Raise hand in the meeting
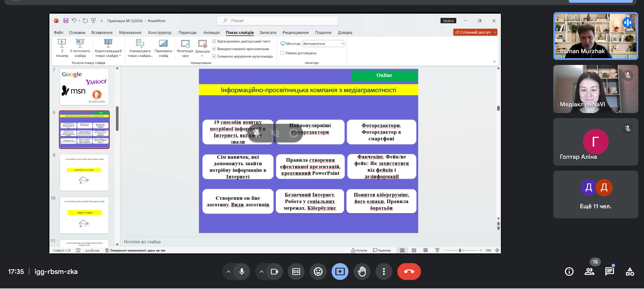This screenshot has width=644, height=289. (362, 272)
